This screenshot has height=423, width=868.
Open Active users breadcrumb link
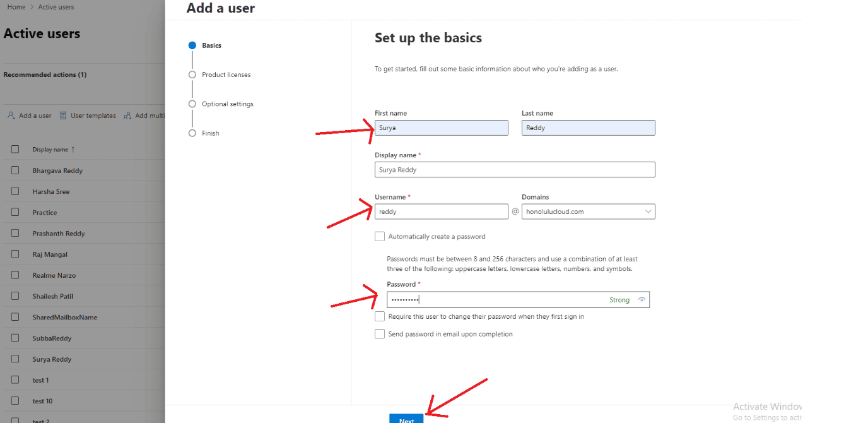56,7
